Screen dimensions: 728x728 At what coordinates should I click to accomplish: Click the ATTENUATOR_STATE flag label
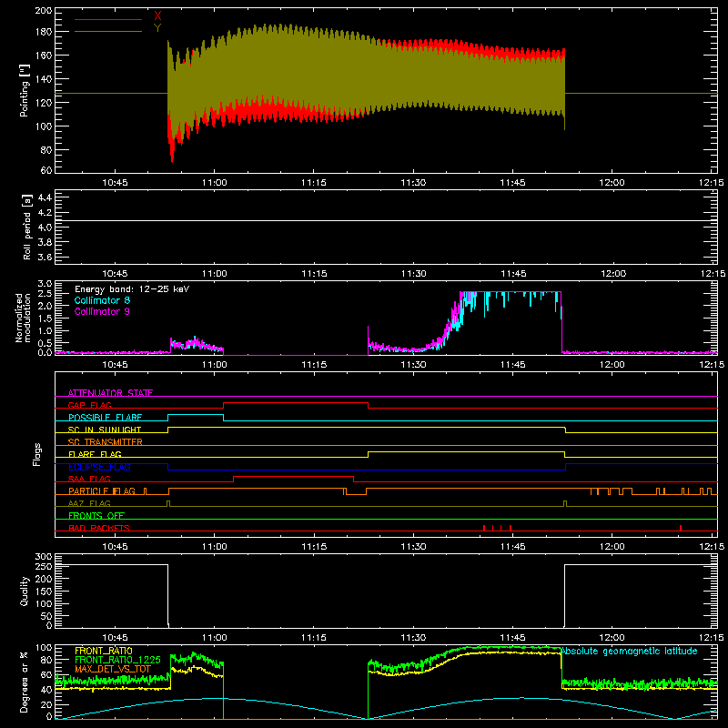tap(110, 393)
